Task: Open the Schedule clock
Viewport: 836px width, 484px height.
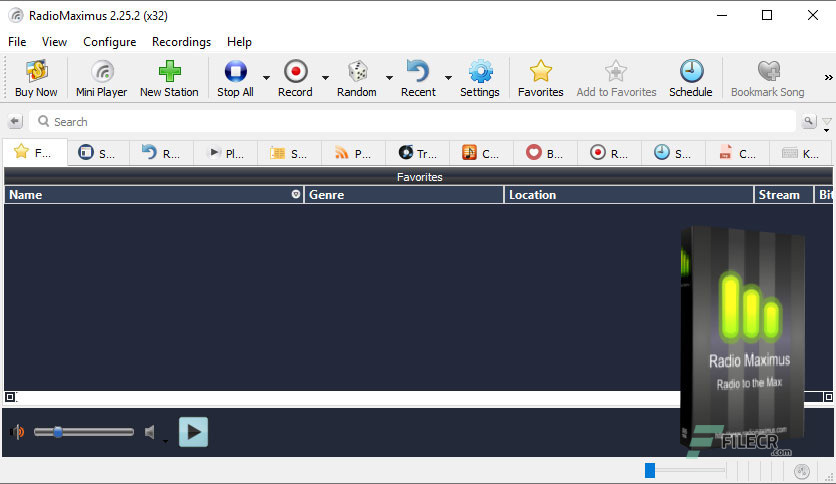Action: 691,78
